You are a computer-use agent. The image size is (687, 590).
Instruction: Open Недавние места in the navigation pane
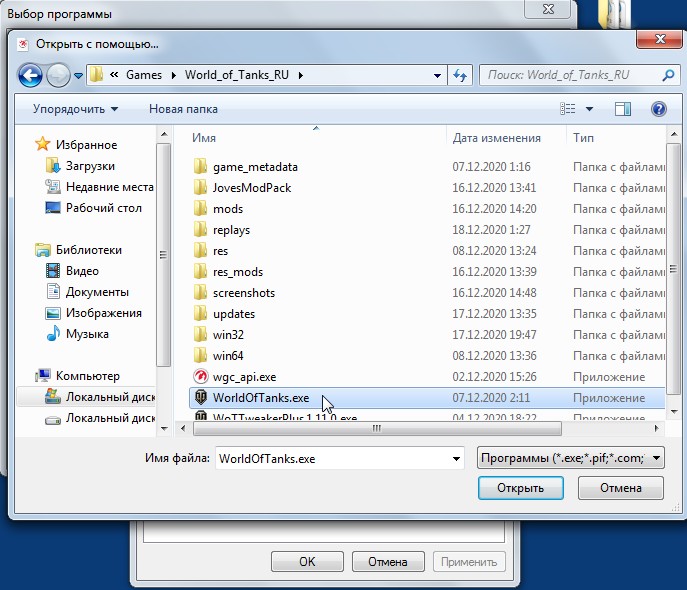coord(110,187)
